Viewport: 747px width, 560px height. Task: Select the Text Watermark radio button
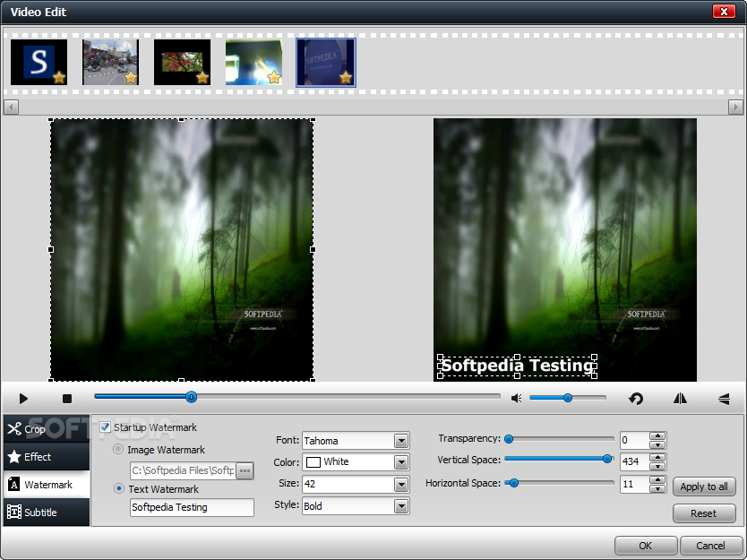119,488
